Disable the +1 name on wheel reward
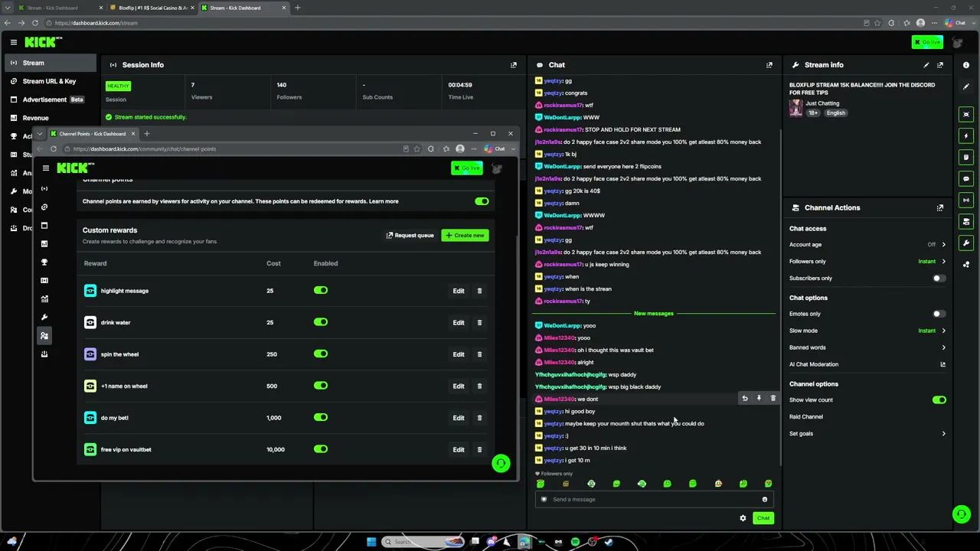 (x=321, y=386)
